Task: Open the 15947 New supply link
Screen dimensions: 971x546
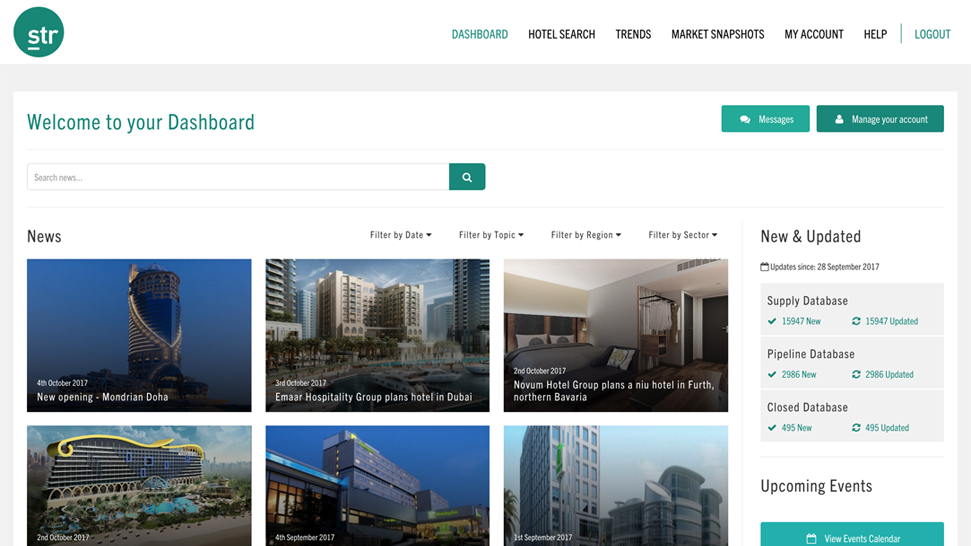Action: coord(801,321)
